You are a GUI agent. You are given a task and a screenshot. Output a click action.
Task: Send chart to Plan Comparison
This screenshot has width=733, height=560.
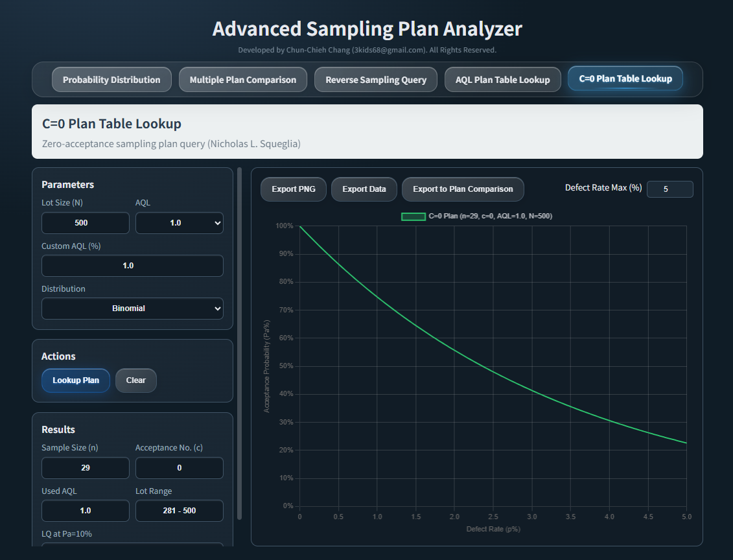click(463, 189)
